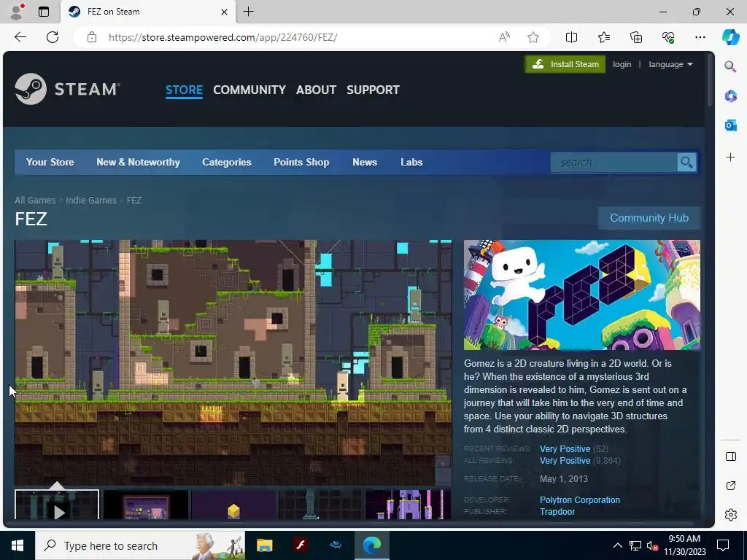747x560 pixels.
Task: Click the muted volume tray icon
Action: pos(652,545)
